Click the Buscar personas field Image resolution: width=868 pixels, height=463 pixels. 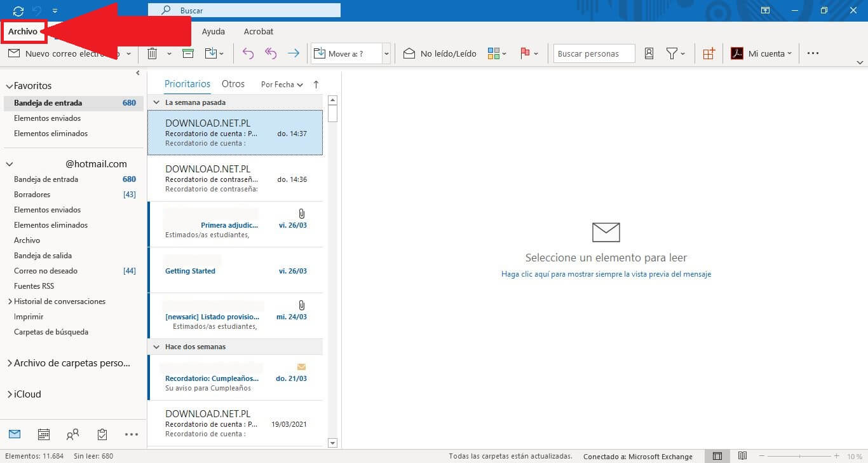(594, 53)
